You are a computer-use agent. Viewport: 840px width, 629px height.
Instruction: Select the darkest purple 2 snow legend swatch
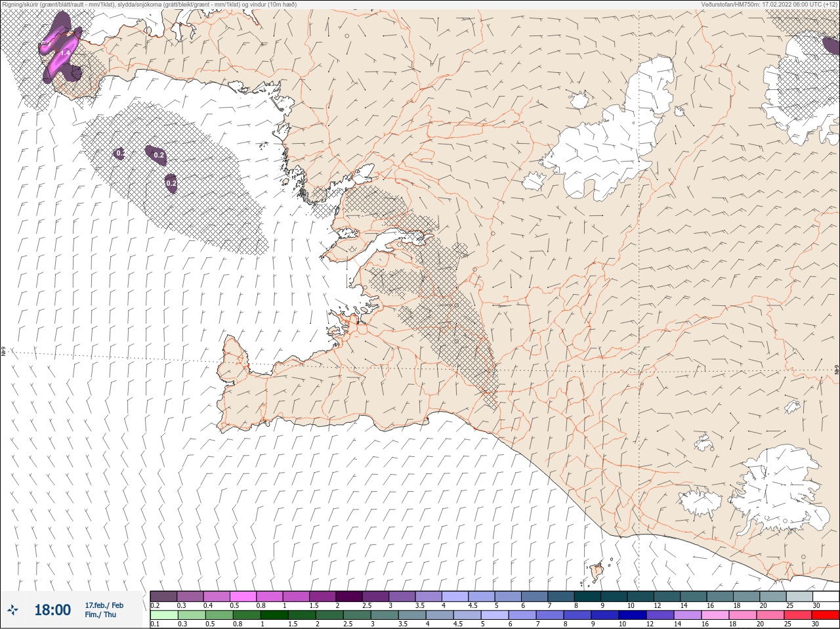349,596
